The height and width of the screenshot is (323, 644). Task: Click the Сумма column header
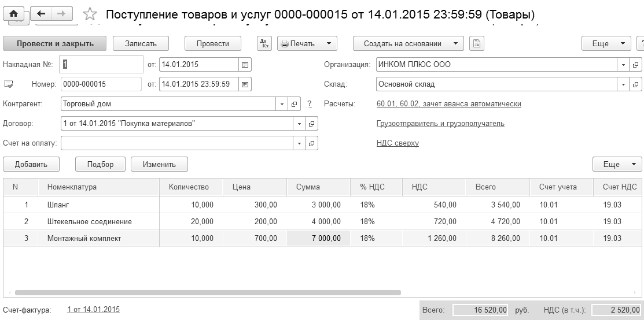point(318,187)
